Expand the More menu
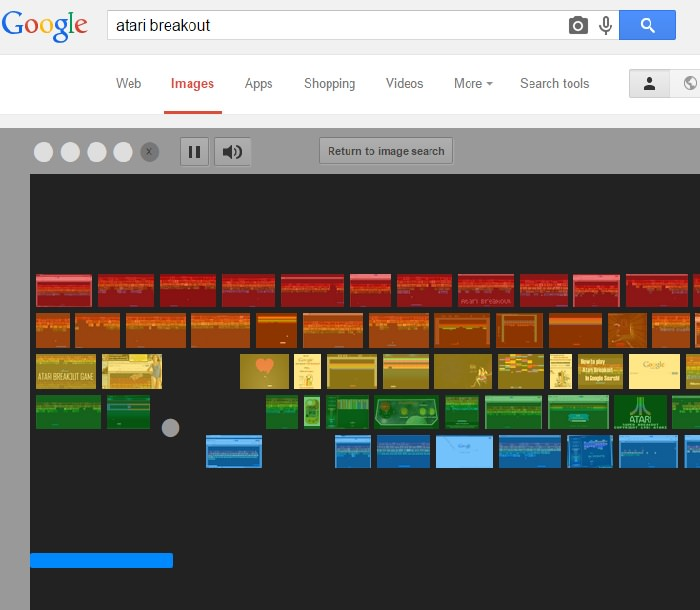Screen dimensions: 700x610 tap(473, 84)
